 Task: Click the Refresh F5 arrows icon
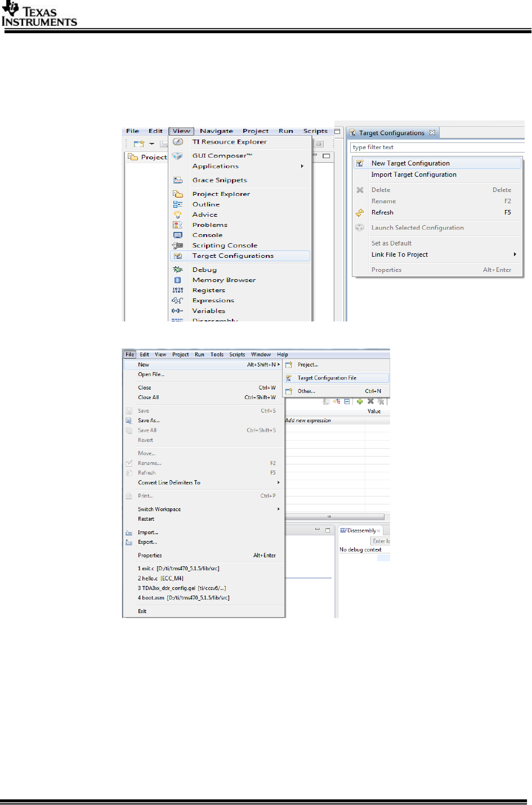click(360, 213)
